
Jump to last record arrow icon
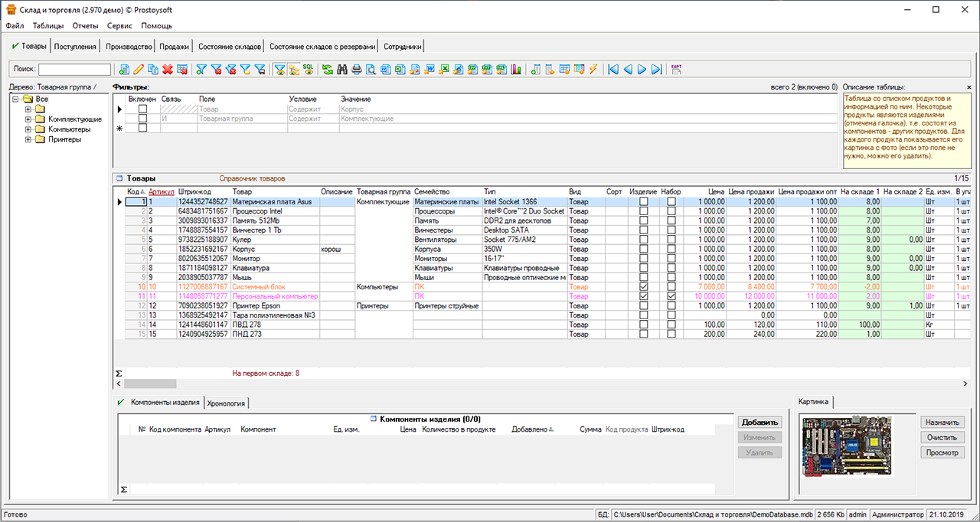[x=656, y=70]
